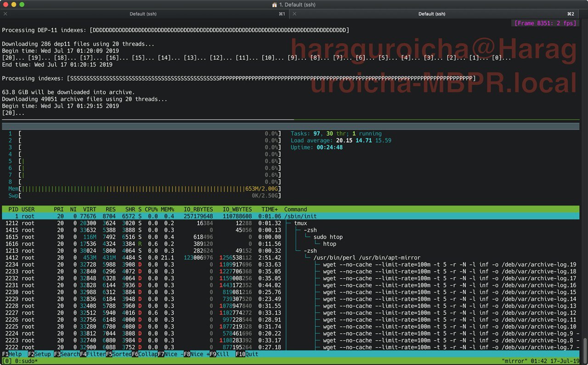Start htop F3 Search
The width and height of the screenshot is (588, 365).
tap(67, 354)
